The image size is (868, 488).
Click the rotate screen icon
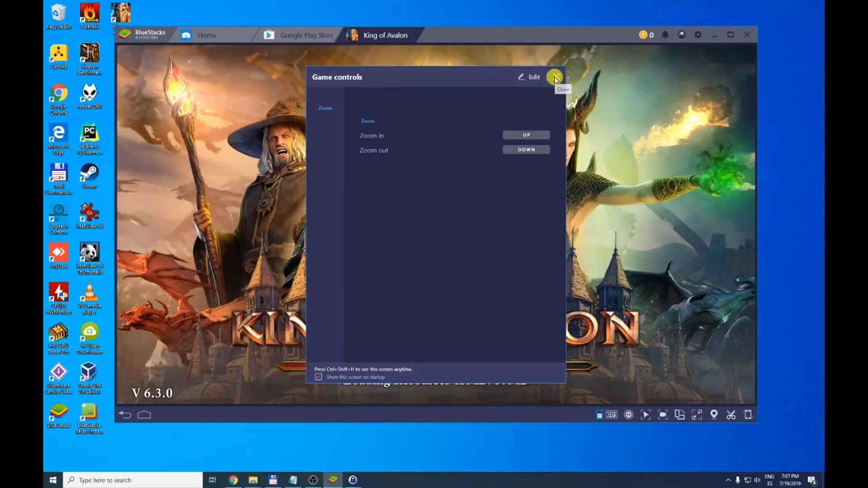(x=679, y=415)
